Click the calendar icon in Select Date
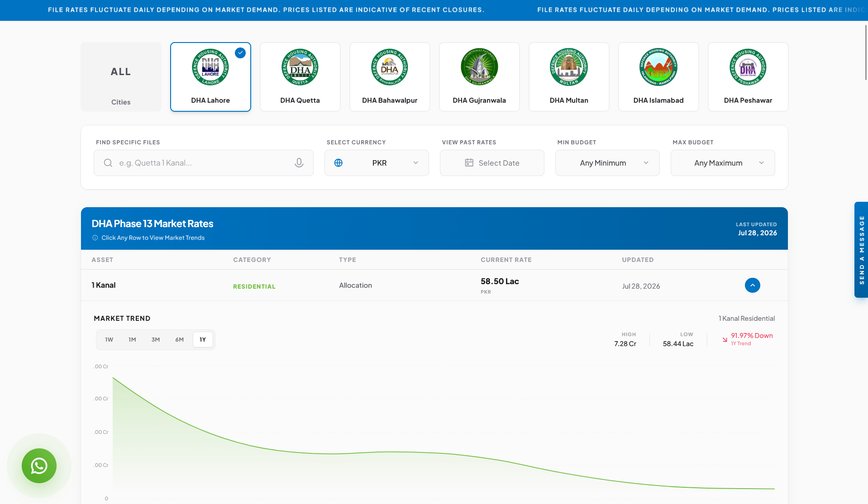This screenshot has height=504, width=868. pos(469,163)
